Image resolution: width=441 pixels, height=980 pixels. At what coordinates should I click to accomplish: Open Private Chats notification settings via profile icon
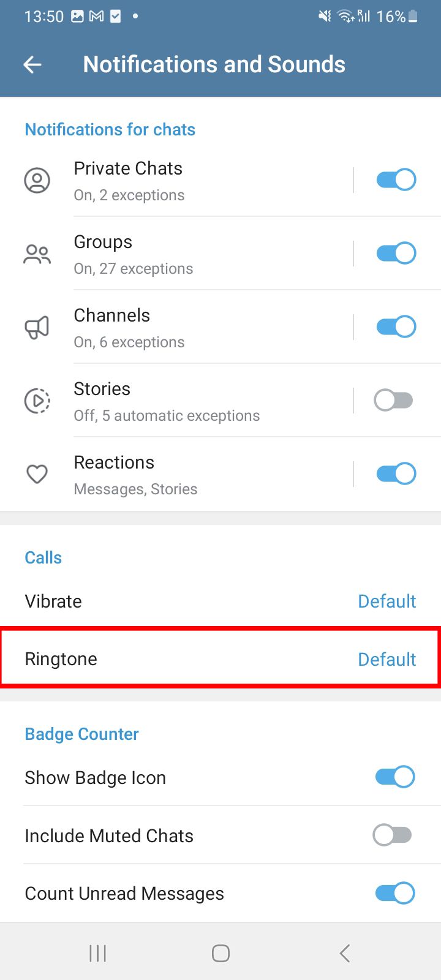[37, 180]
